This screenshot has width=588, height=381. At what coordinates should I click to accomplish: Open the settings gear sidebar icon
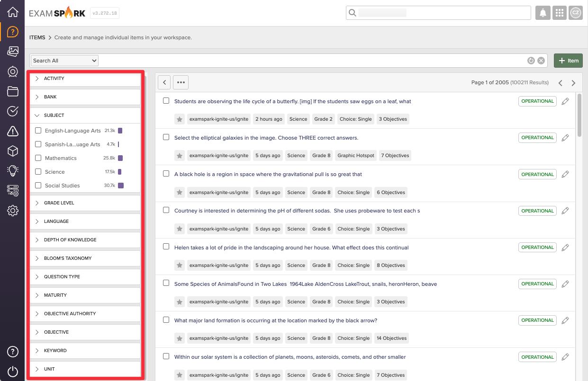tap(13, 211)
